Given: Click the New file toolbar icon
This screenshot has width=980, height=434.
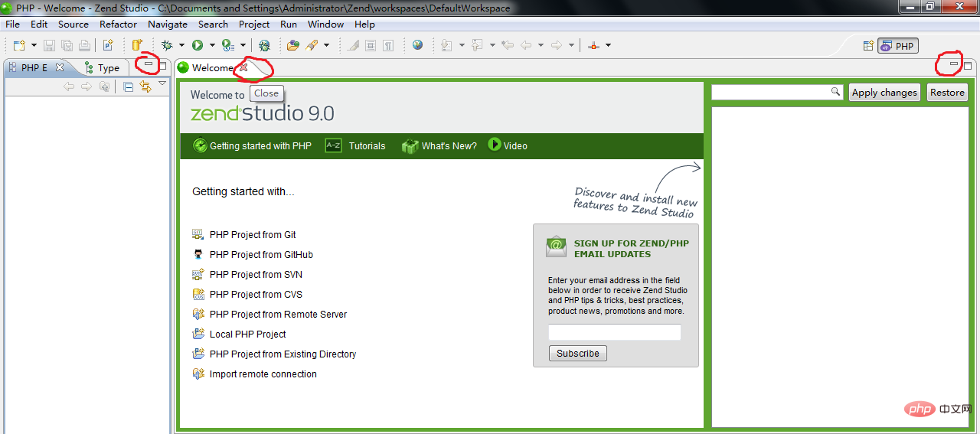Looking at the screenshot, I should click(19, 46).
